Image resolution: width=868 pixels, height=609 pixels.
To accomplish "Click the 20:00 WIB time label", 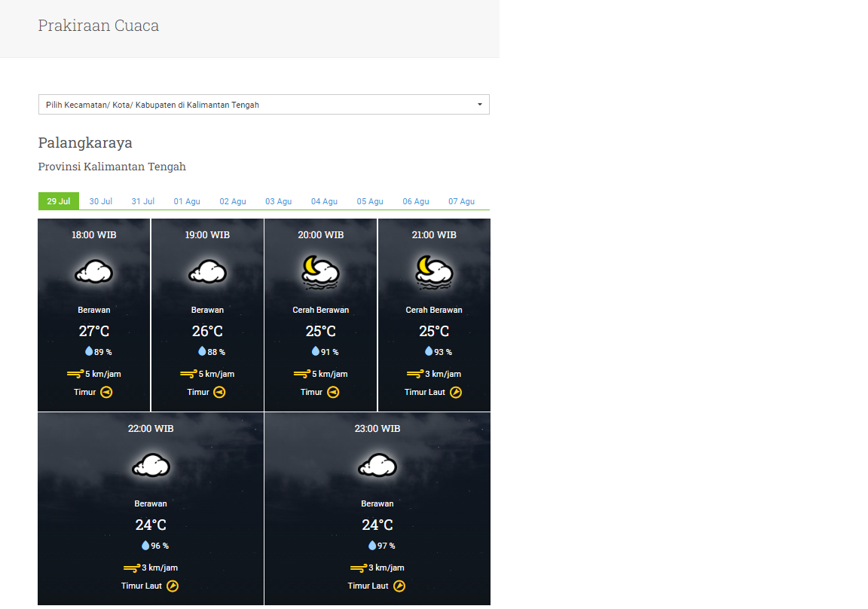I will pyautogui.click(x=321, y=234).
